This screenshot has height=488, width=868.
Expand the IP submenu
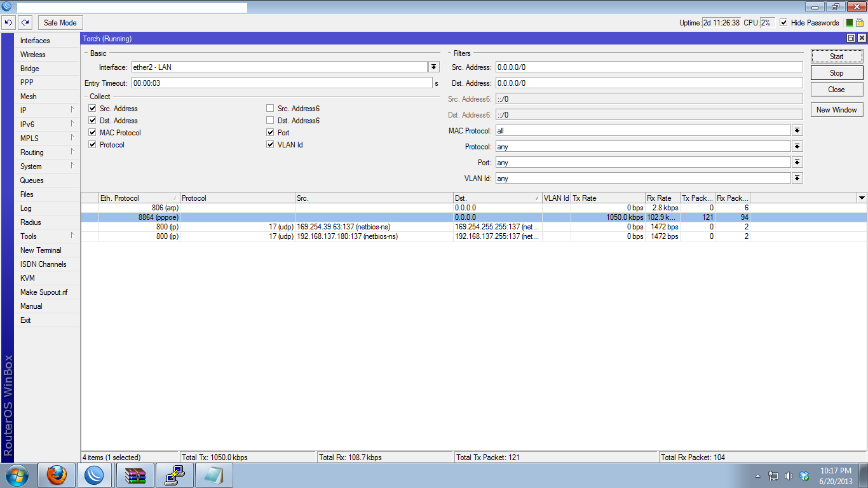(x=48, y=111)
